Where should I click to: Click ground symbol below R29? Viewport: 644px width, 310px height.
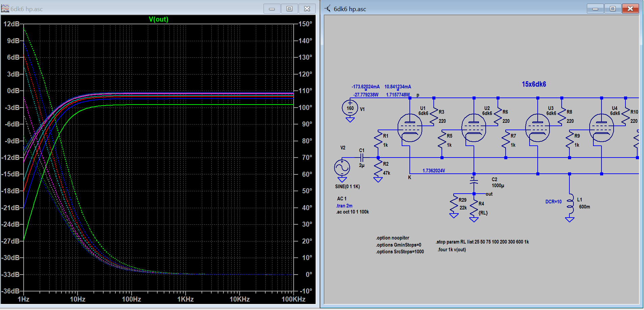(454, 216)
